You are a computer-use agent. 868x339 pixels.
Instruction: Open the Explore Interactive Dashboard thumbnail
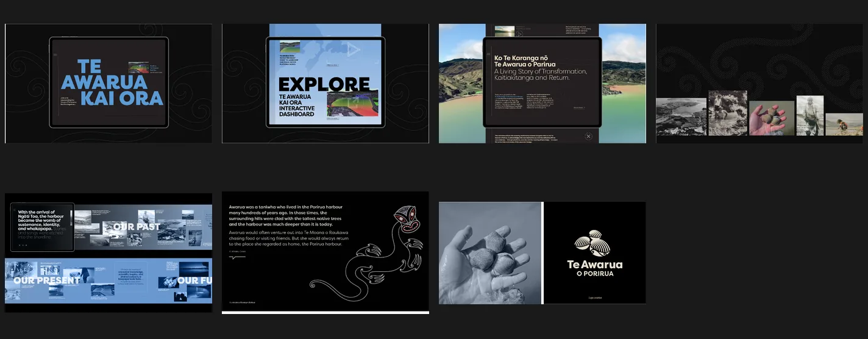tap(325, 84)
